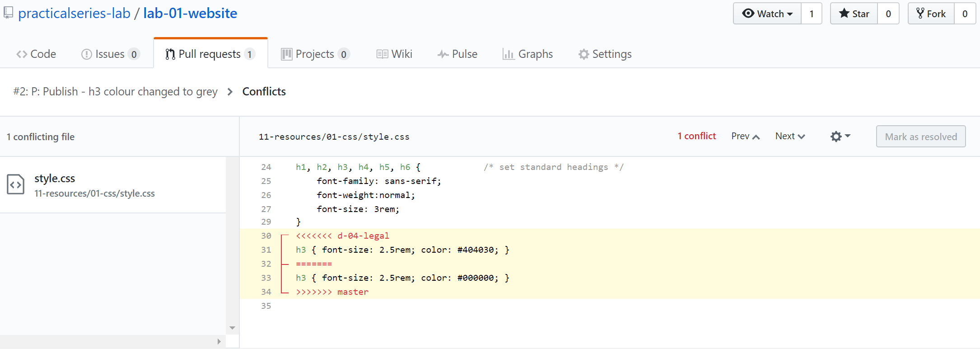The height and width of the screenshot is (349, 980).
Task: Click the sidebar scroll-down arrow
Action: (x=232, y=328)
